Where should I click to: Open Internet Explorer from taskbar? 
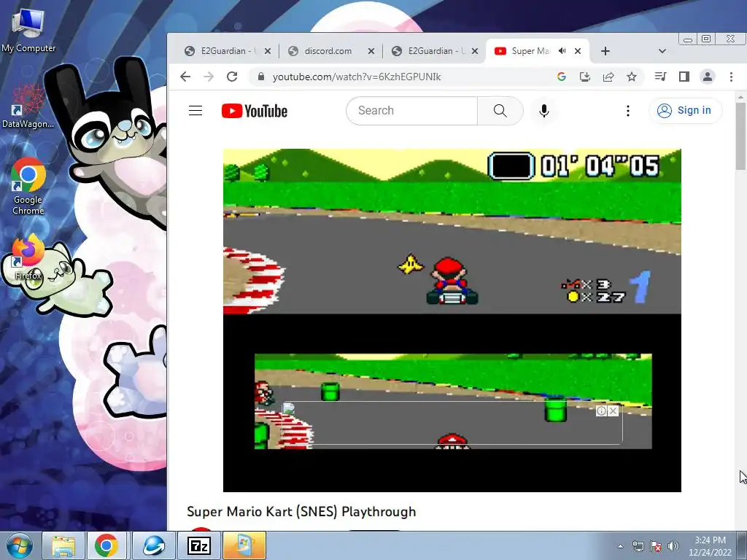tap(154, 545)
